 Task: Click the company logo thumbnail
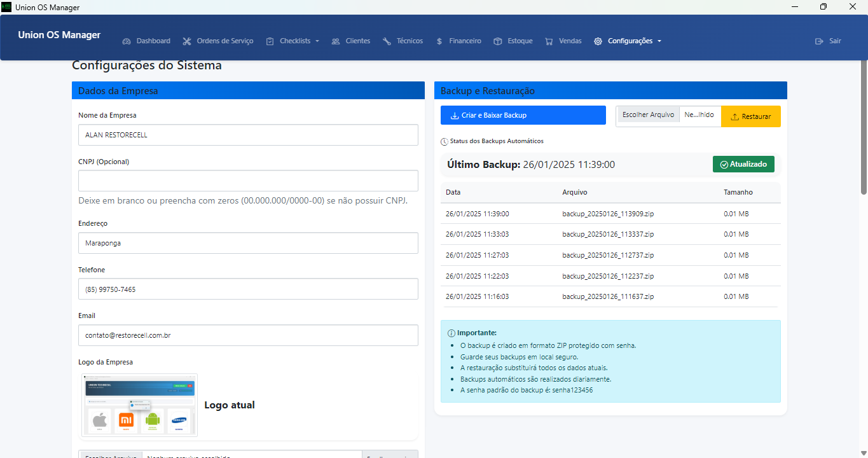pyautogui.click(x=140, y=405)
